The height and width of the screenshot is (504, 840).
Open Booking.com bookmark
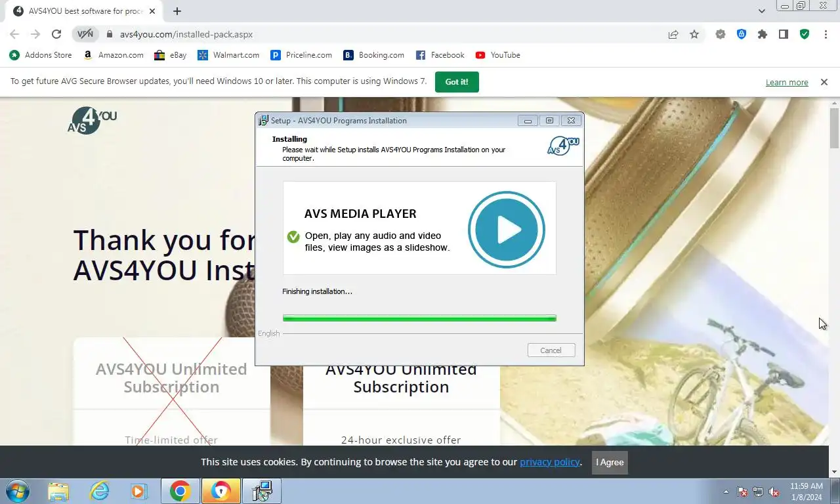click(x=374, y=55)
